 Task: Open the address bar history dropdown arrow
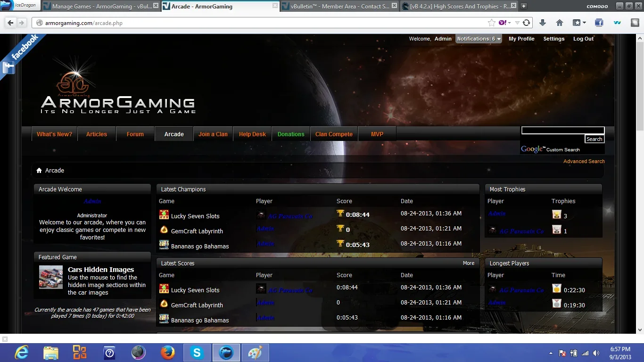[517, 23]
